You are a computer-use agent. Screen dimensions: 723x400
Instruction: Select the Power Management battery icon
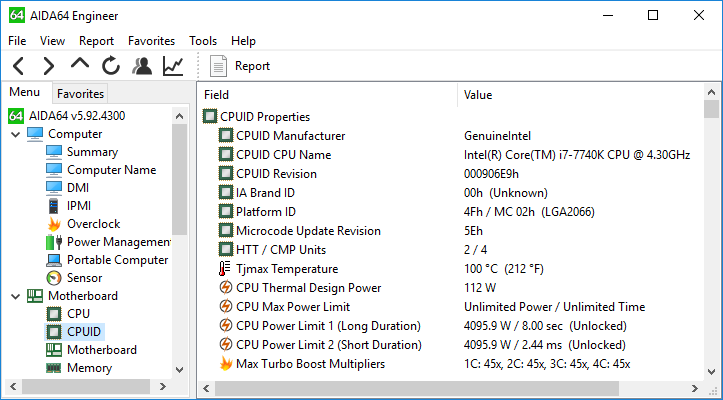[54, 242]
